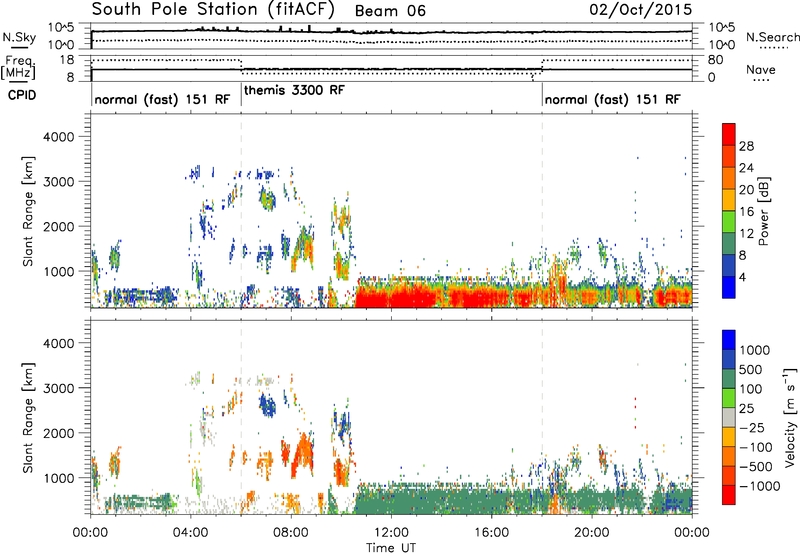Click the '12:00' time tick label
Image resolution: width=800 pixels, height=554 pixels.
pos(391,533)
